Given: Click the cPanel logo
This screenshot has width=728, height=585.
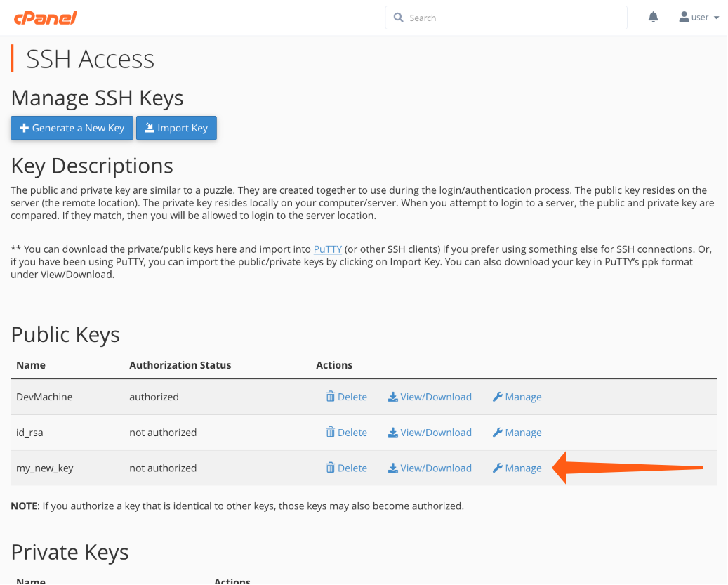Looking at the screenshot, I should pyautogui.click(x=46, y=18).
